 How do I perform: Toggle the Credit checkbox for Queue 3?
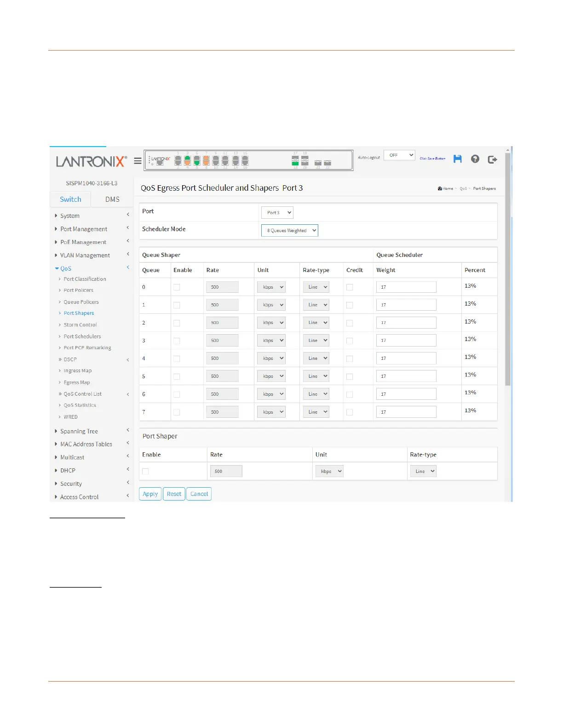coord(350,341)
